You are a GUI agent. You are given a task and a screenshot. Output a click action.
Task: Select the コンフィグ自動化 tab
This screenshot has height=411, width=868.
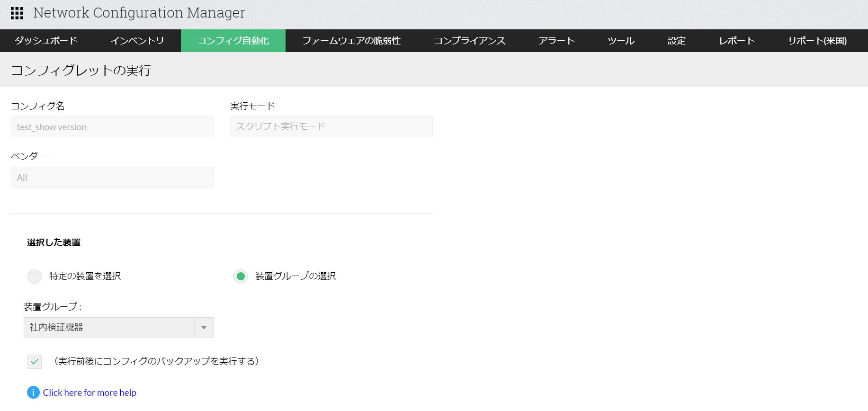pyautogui.click(x=233, y=41)
